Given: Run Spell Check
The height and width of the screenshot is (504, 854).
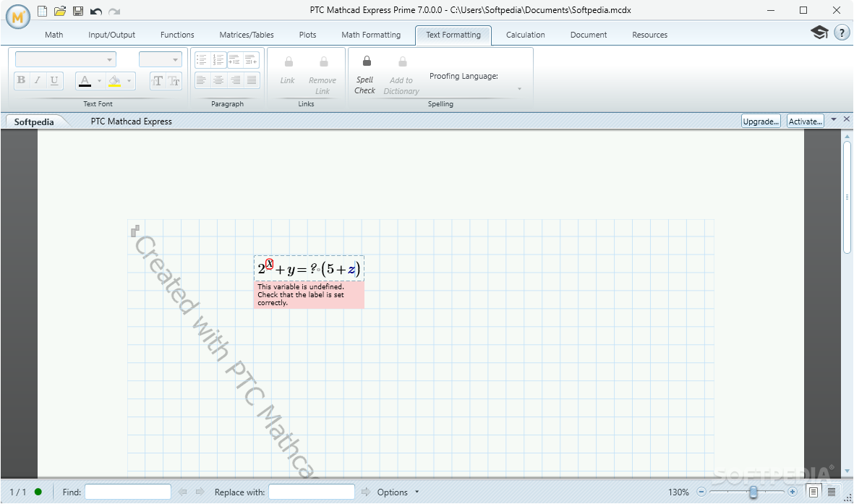Looking at the screenshot, I should pos(365,75).
